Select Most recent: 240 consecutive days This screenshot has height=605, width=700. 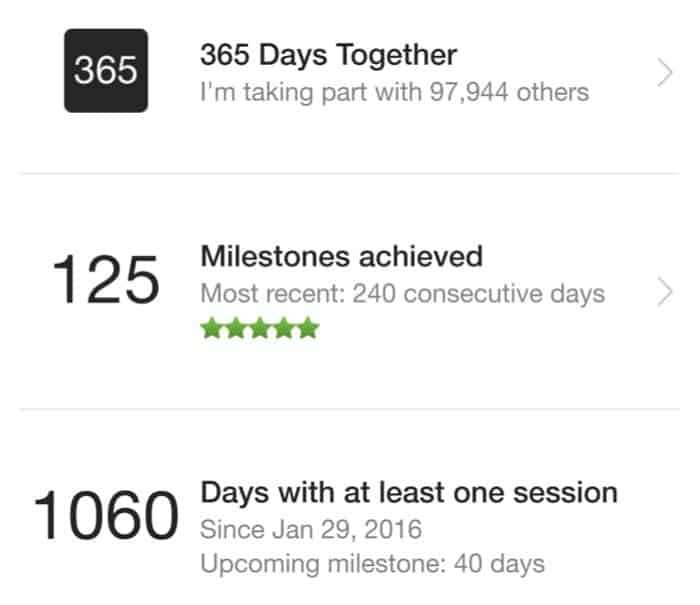pos(403,294)
